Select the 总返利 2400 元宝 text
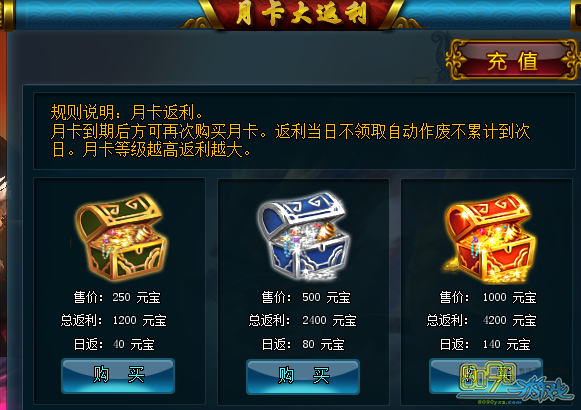The width and height of the screenshot is (581, 410). pos(303,320)
